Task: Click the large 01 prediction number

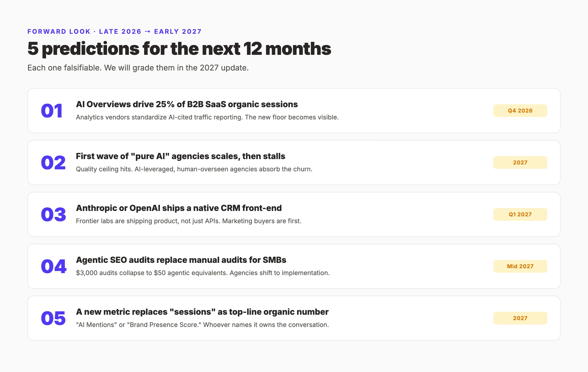Action: click(x=52, y=111)
